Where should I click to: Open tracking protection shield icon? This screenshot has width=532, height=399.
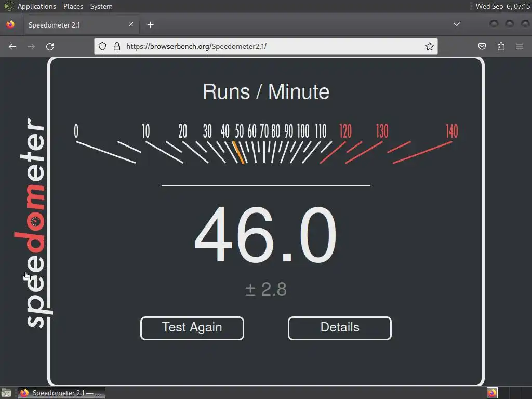(x=102, y=46)
